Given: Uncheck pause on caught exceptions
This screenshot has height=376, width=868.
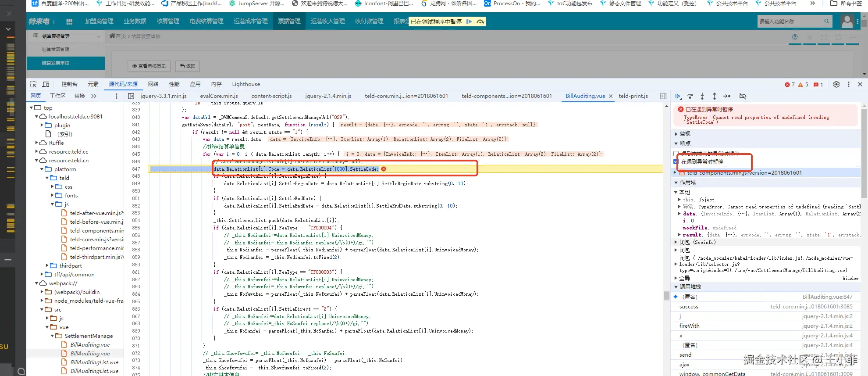Looking at the screenshot, I should point(676,161).
